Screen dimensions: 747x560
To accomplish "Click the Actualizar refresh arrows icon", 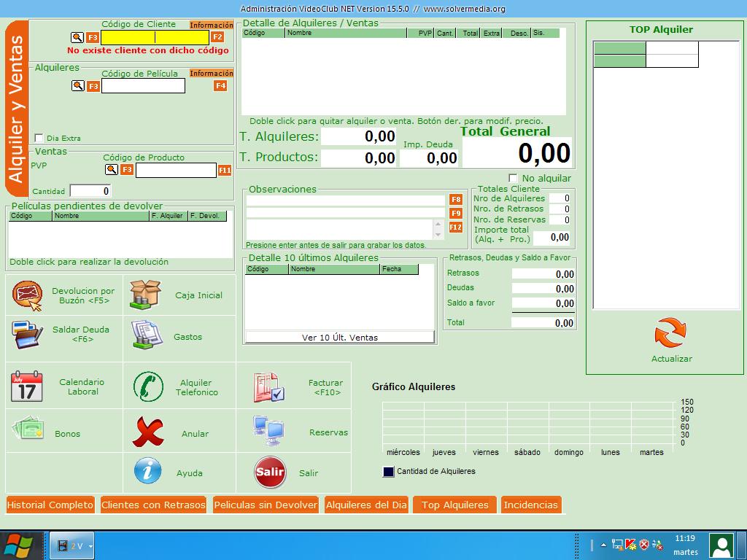I will coord(670,333).
